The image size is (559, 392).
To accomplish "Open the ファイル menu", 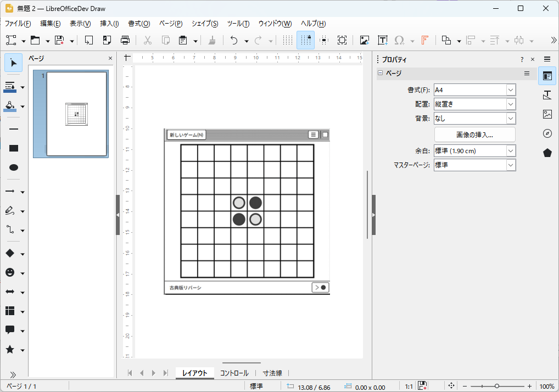I will [x=18, y=24].
